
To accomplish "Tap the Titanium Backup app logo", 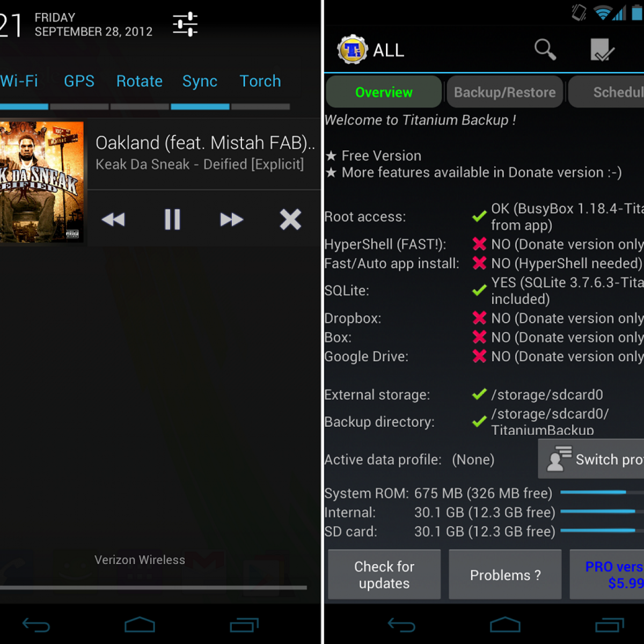I will coord(352,50).
